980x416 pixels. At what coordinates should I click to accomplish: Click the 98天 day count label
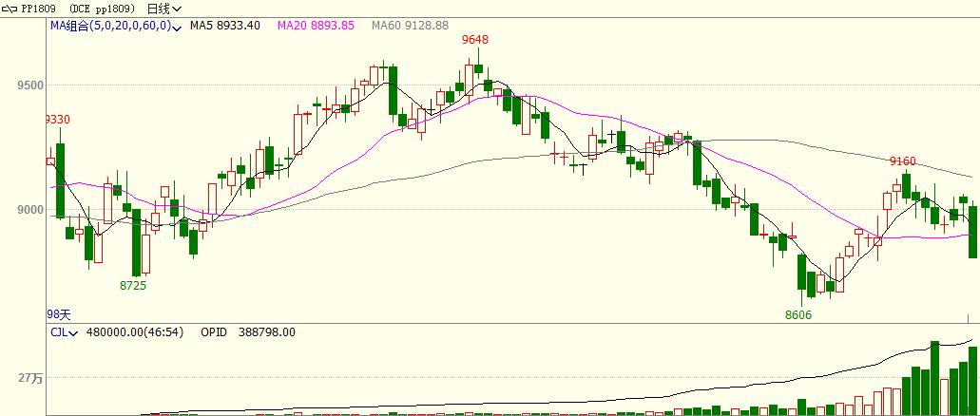pos(59,313)
